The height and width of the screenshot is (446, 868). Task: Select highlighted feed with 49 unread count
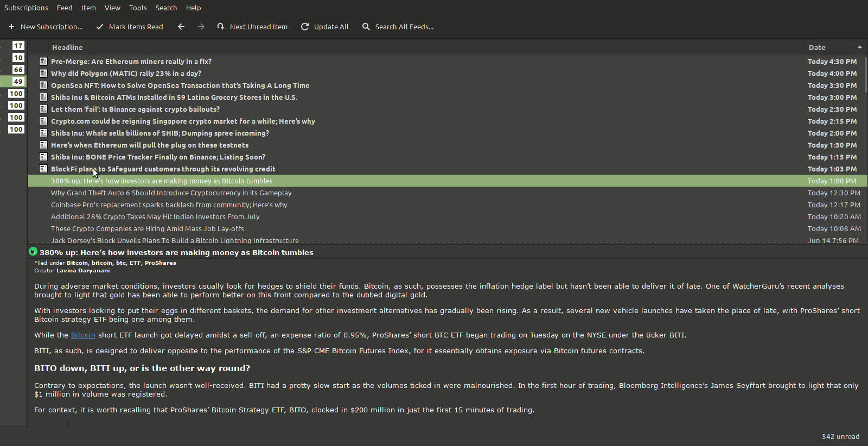tap(18, 81)
